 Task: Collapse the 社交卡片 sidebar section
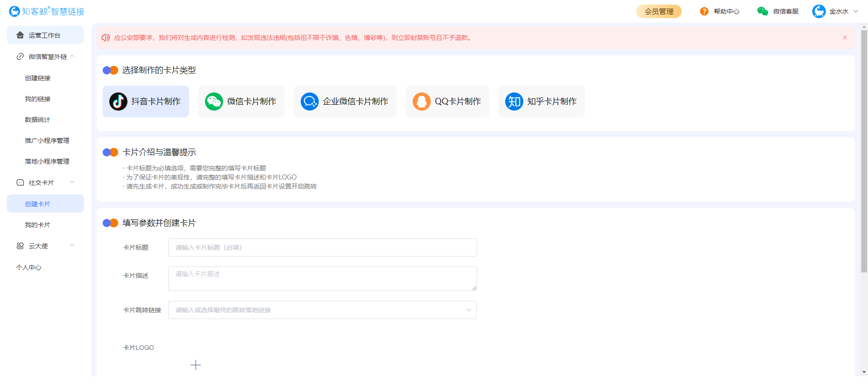(x=72, y=182)
